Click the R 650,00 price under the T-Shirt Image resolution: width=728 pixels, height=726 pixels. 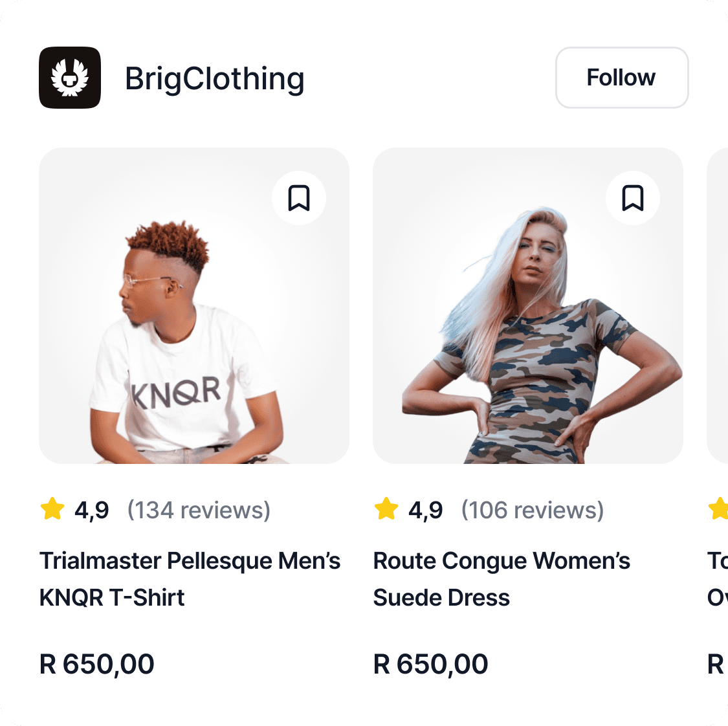point(96,664)
